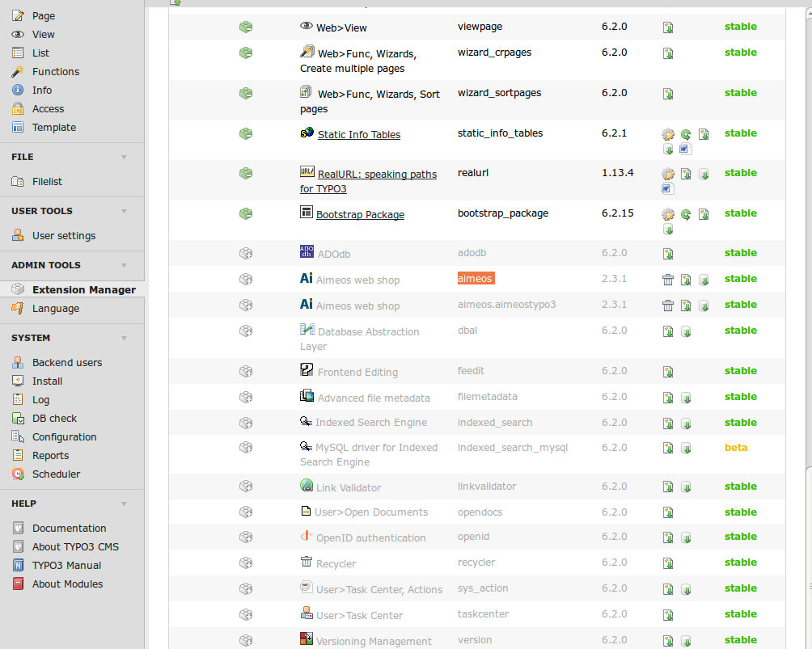Deactivate the Bootstrap Package extension
The image size is (812, 649).
tap(246, 213)
